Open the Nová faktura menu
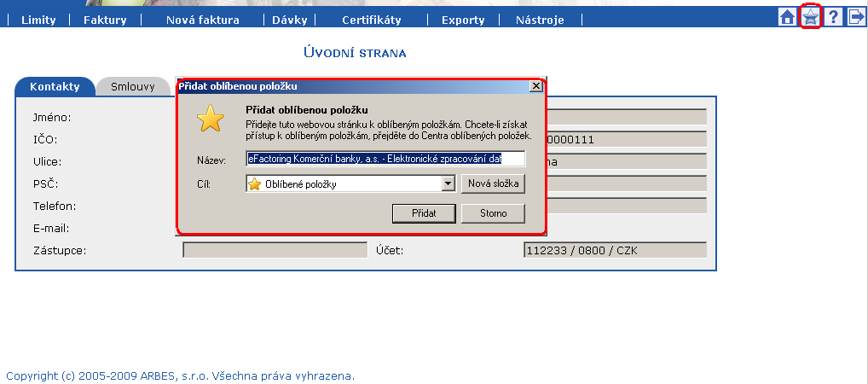This screenshot has height=384, width=868. [203, 20]
